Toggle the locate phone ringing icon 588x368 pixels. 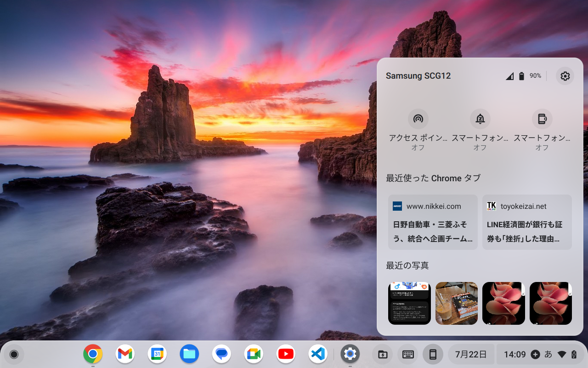[542, 119]
